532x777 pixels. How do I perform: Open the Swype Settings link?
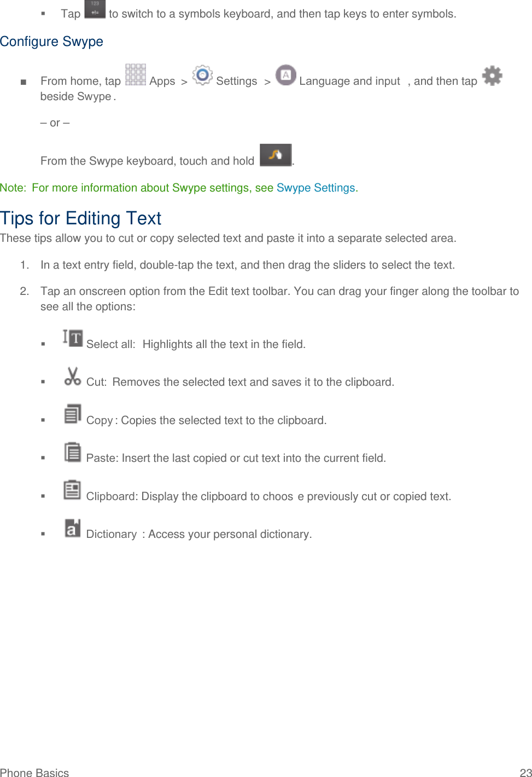[316, 188]
